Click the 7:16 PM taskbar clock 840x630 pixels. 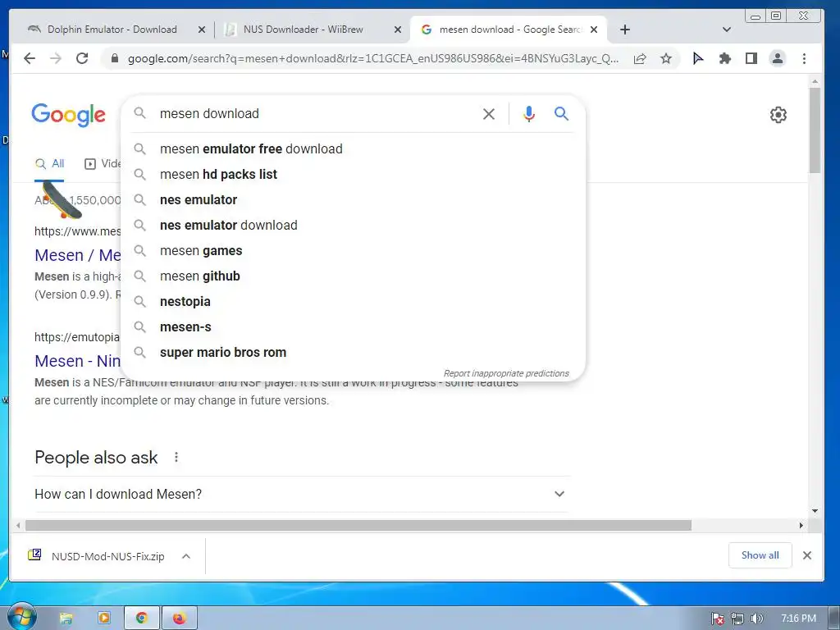(798, 619)
